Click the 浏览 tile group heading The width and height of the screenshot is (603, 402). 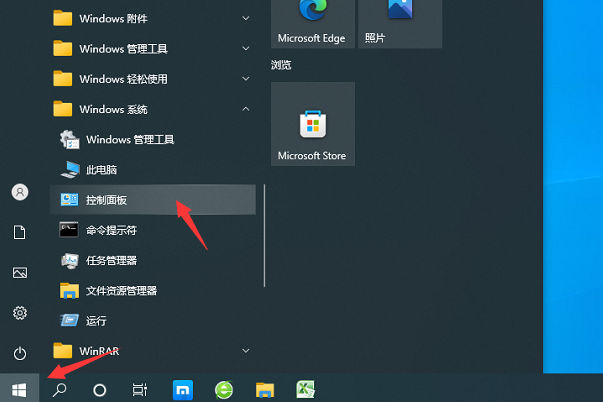pos(281,65)
